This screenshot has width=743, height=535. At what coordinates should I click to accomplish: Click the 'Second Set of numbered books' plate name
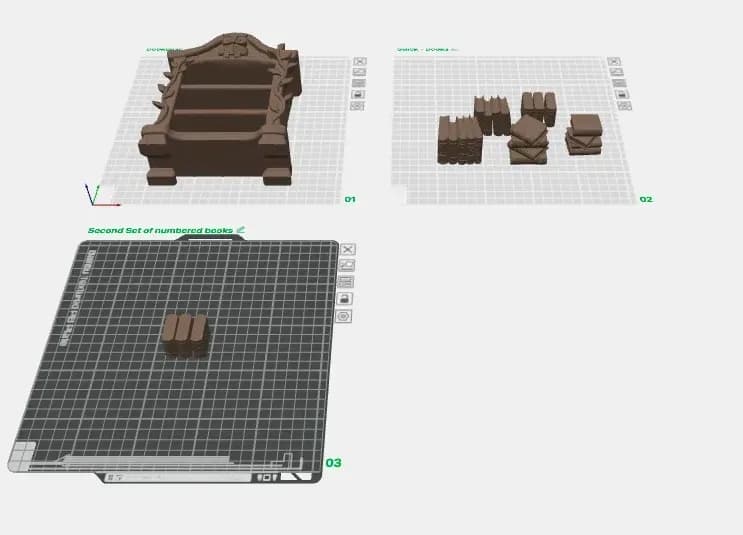[x=160, y=230]
